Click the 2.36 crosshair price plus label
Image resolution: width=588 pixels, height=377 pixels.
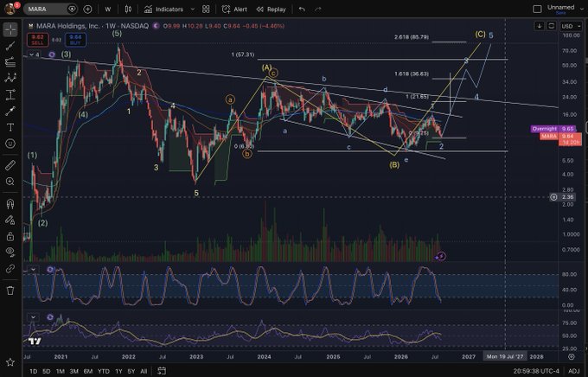pyautogui.click(x=564, y=197)
